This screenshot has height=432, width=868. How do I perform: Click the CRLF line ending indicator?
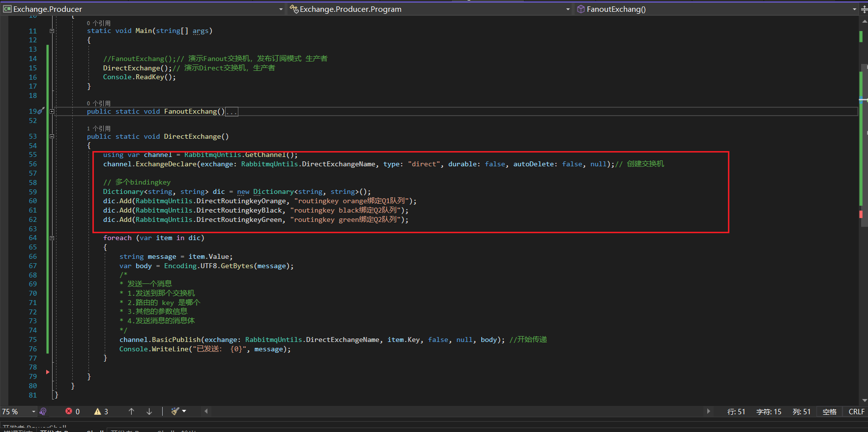[857, 412]
